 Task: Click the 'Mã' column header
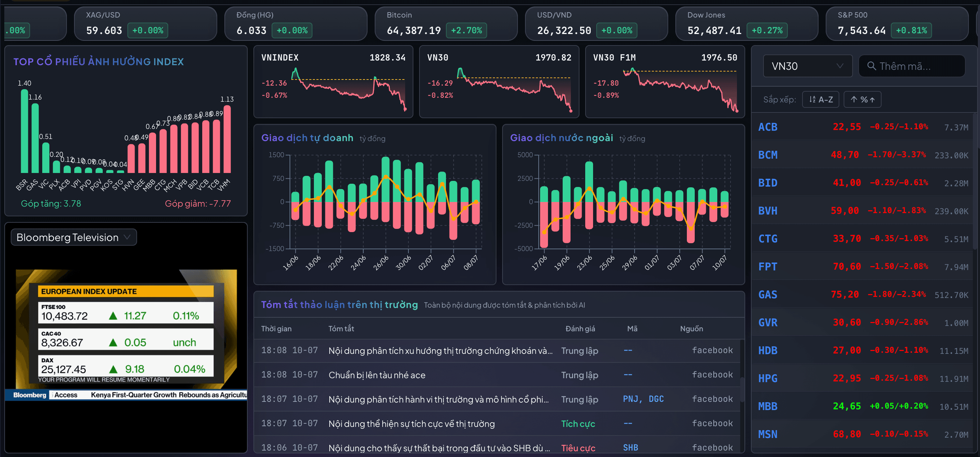point(632,329)
